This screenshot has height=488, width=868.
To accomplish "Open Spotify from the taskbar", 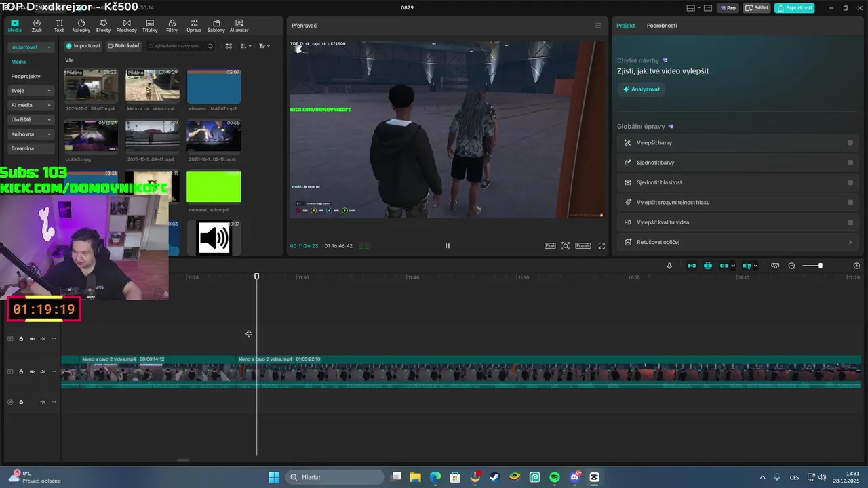I will point(554,477).
